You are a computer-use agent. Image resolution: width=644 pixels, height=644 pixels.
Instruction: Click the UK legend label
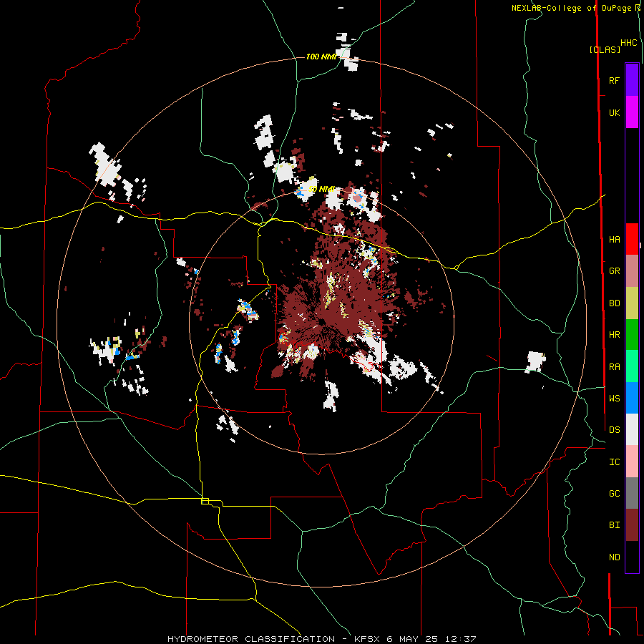[614, 112]
